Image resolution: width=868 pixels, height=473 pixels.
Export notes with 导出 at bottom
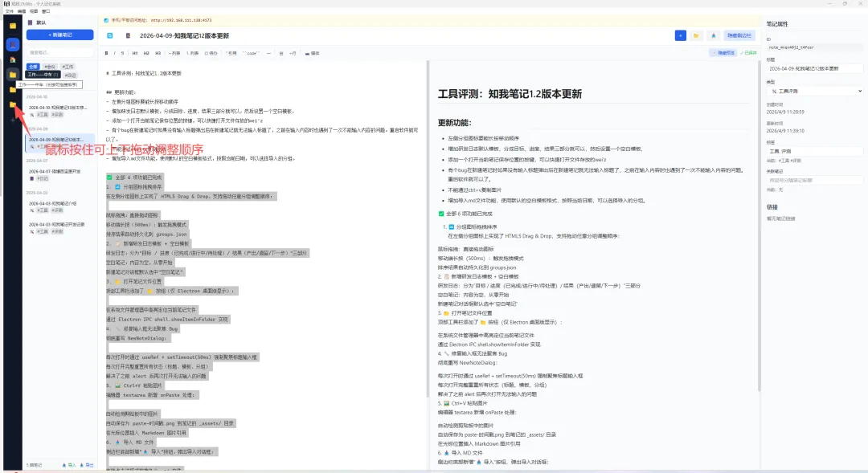click(x=87, y=465)
